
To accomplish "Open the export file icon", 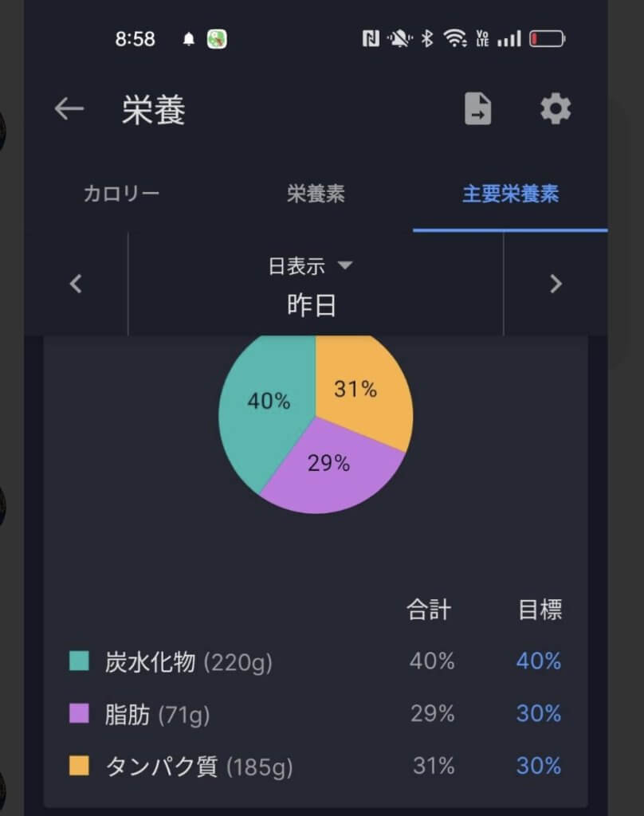I will (x=478, y=108).
